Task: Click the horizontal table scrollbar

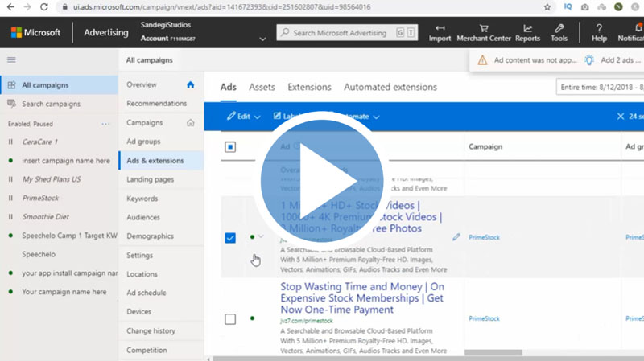Action: point(493,352)
